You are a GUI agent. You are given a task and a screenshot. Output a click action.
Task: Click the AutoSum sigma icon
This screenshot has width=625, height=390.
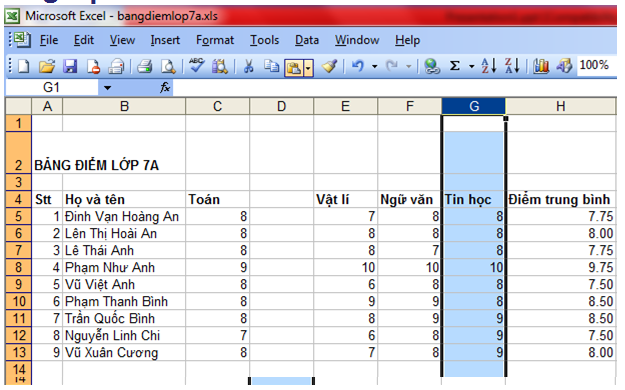(x=455, y=66)
